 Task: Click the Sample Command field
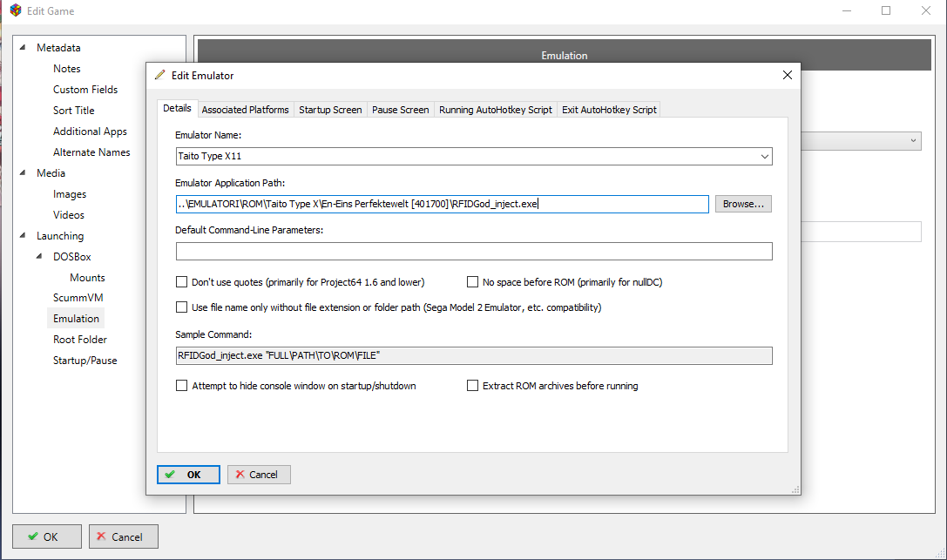[x=474, y=355]
